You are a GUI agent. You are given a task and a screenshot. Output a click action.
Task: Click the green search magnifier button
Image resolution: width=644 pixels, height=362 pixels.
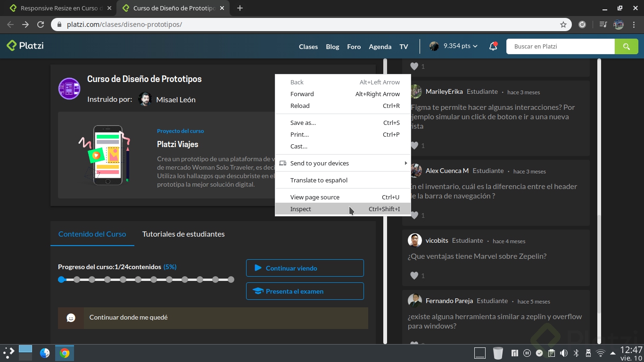pos(626,46)
